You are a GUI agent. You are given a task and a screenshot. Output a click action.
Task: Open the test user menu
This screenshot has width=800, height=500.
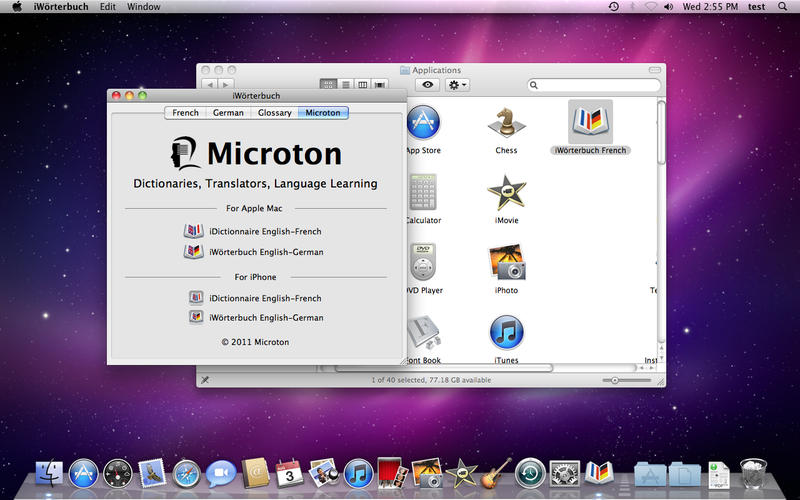[757, 7]
